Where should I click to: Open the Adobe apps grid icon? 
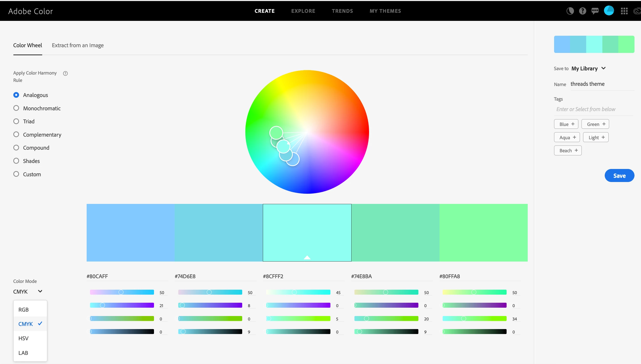point(624,11)
